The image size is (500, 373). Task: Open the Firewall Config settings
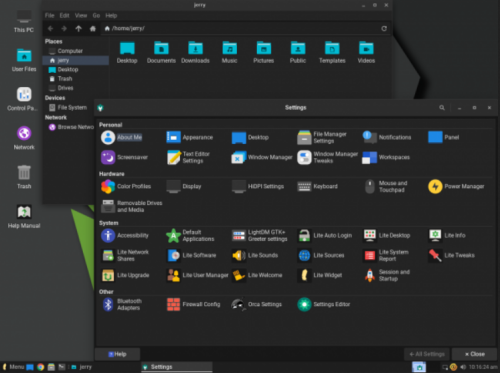[194, 304]
